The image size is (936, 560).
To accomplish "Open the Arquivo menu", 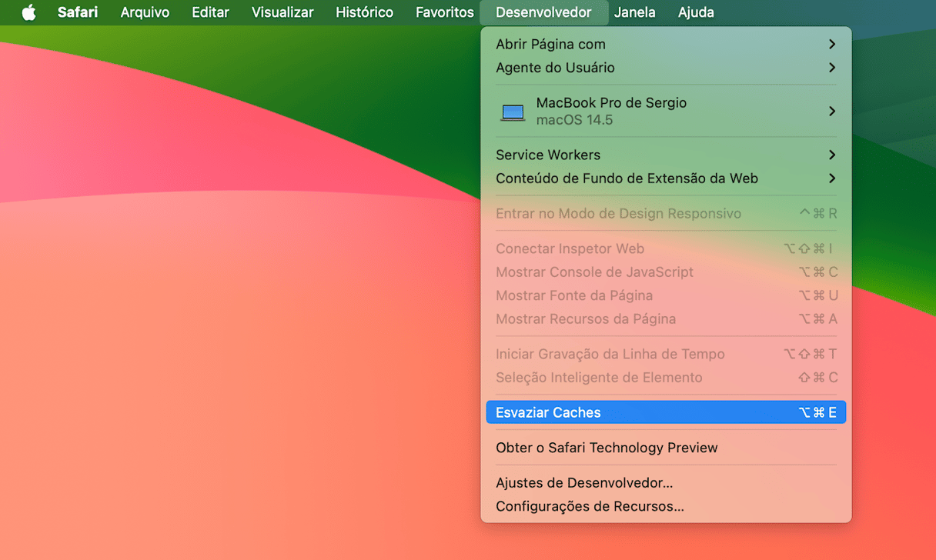I will [145, 12].
